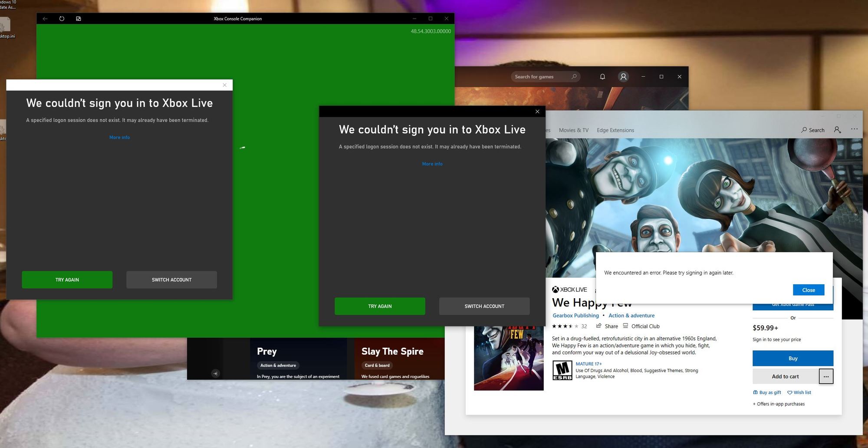Close the middle Xbox Live sign-in error dialog
The image size is (868, 448).
(537, 112)
